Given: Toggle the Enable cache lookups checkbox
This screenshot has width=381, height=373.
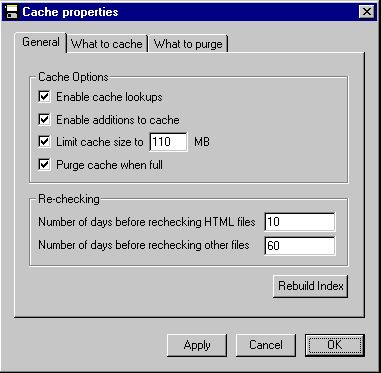Looking at the screenshot, I should 44,97.
